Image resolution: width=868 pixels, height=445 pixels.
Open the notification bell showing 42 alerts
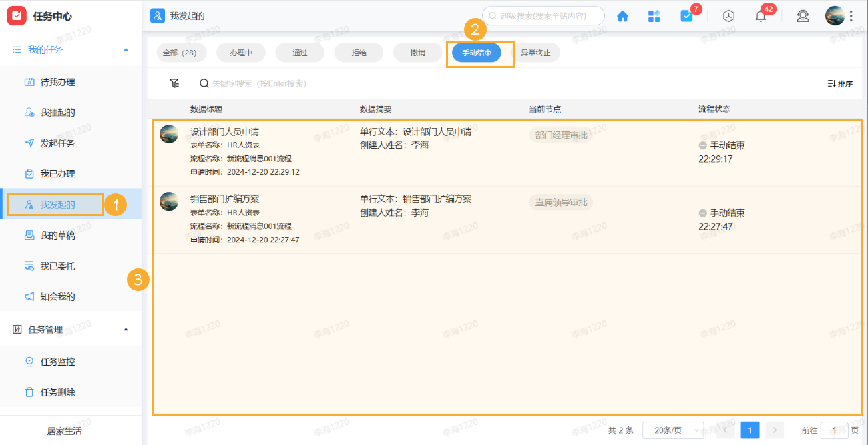tap(760, 15)
